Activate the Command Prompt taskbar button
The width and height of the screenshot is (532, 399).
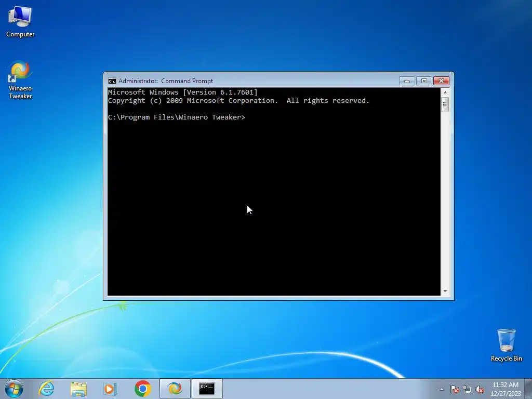pyautogui.click(x=207, y=389)
